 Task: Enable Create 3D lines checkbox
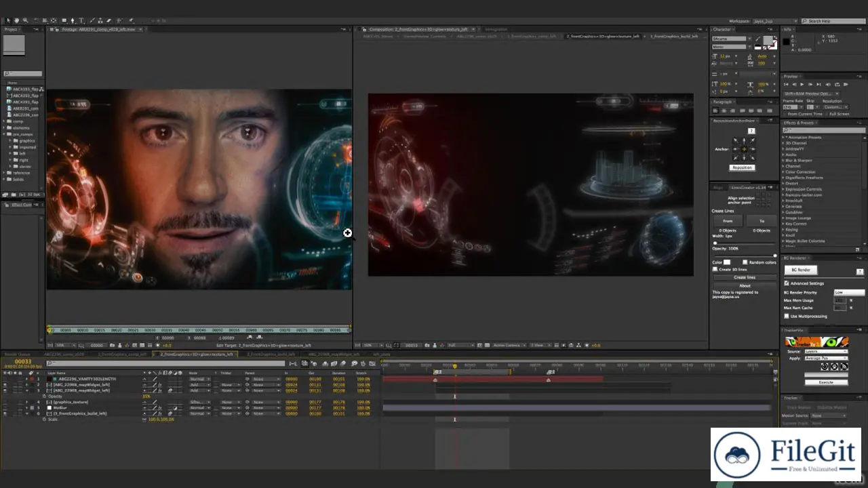coord(715,269)
